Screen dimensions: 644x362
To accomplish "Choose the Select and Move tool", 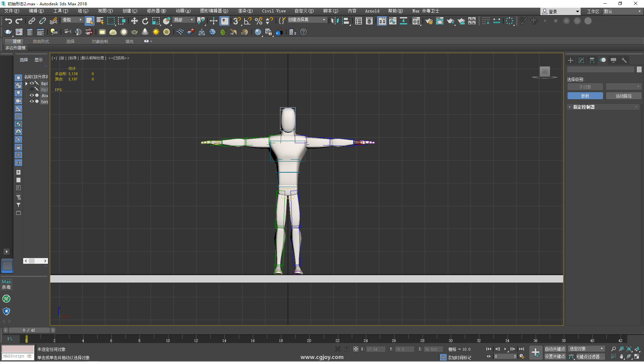I will (x=134, y=21).
